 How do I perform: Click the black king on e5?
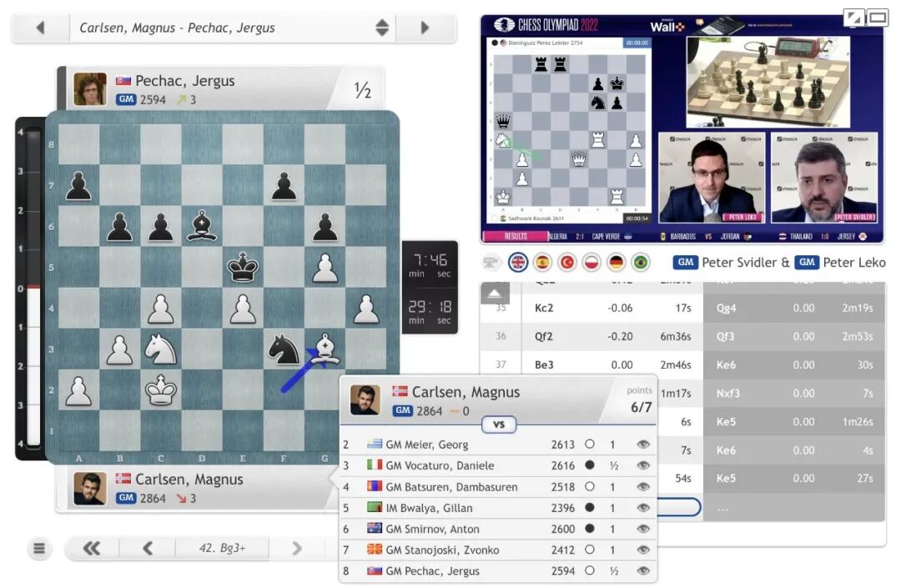point(243,268)
